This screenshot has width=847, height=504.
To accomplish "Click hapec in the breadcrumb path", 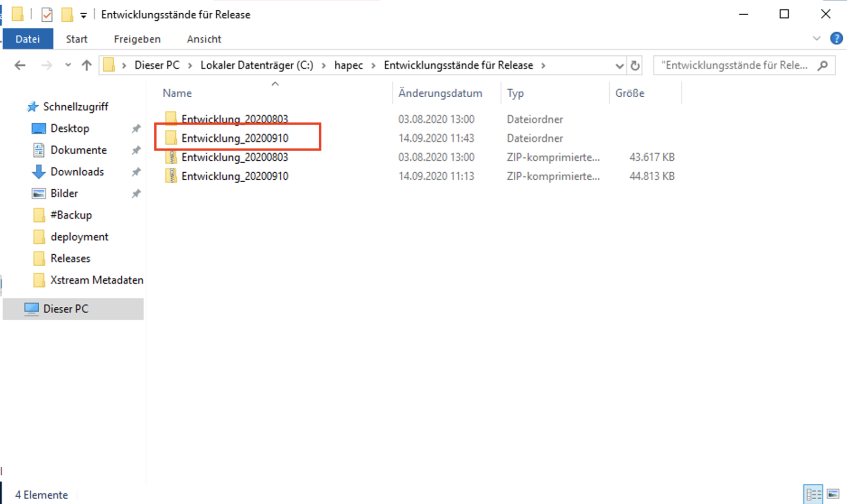I will click(x=348, y=65).
